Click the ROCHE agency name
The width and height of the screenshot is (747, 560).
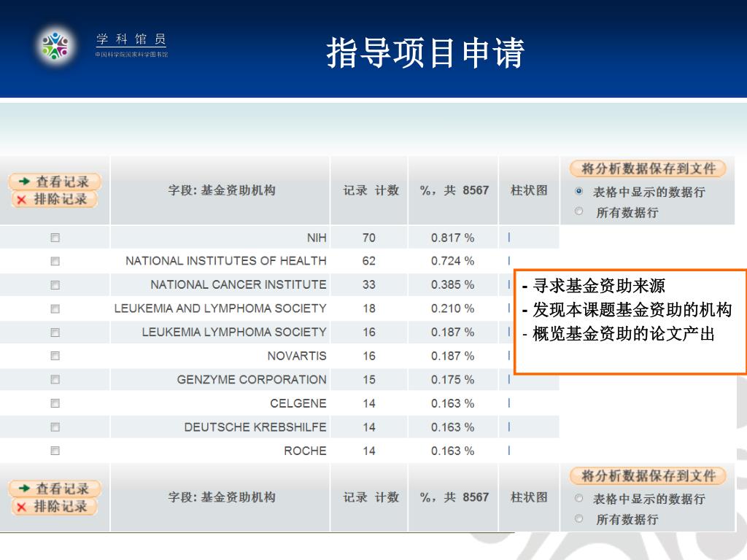306,451
